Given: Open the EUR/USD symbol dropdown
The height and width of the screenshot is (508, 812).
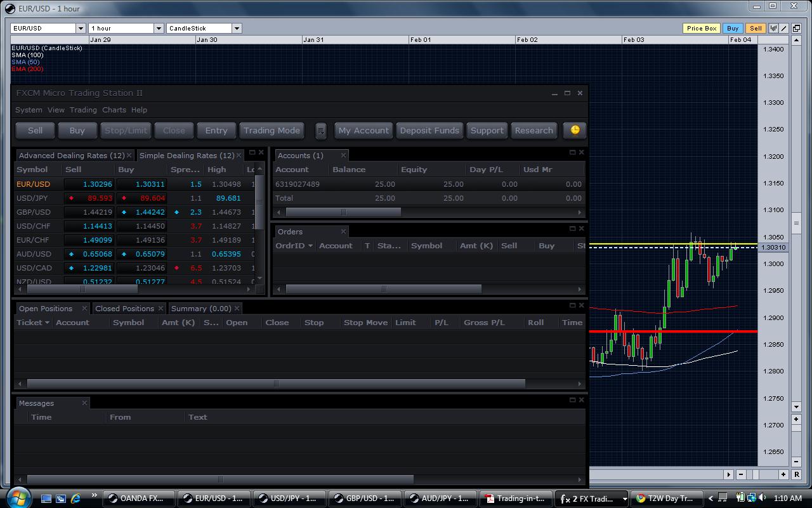Looking at the screenshot, I should click(81, 28).
